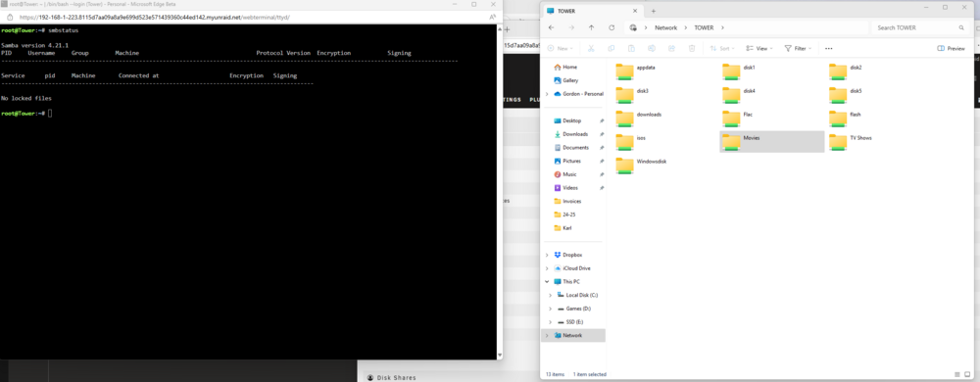Click the Copy icon in toolbar
Viewport: 980px width, 382px height.
coord(611,48)
